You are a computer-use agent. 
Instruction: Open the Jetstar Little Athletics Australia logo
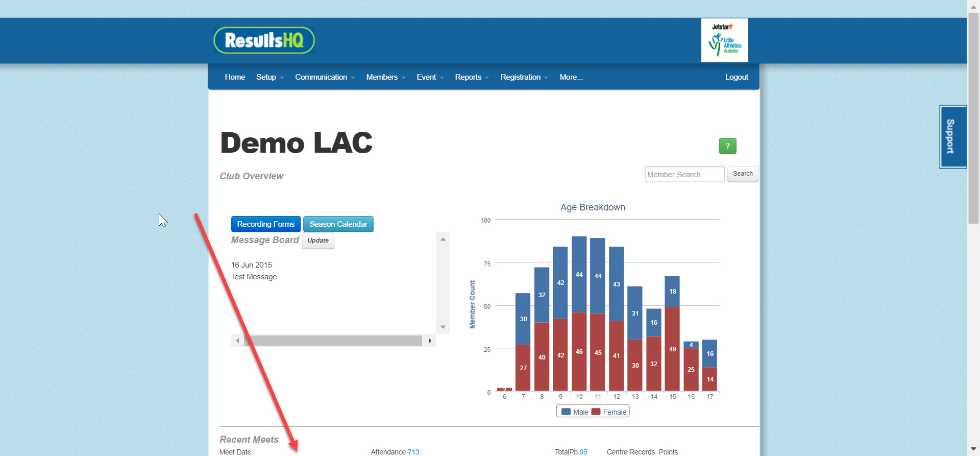pyautogui.click(x=724, y=40)
